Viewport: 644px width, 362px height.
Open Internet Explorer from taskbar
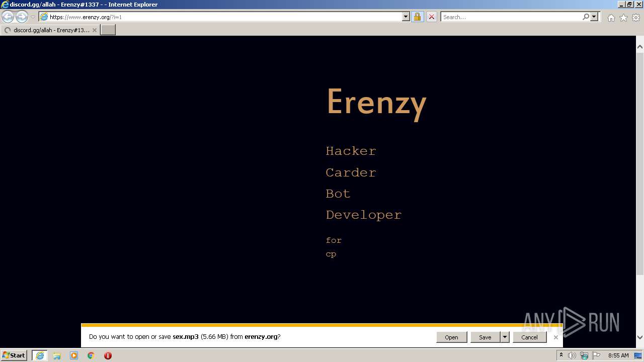[40, 355]
